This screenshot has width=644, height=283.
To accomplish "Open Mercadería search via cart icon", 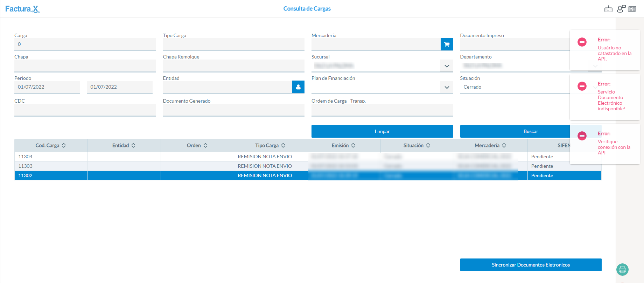I will pos(447,44).
